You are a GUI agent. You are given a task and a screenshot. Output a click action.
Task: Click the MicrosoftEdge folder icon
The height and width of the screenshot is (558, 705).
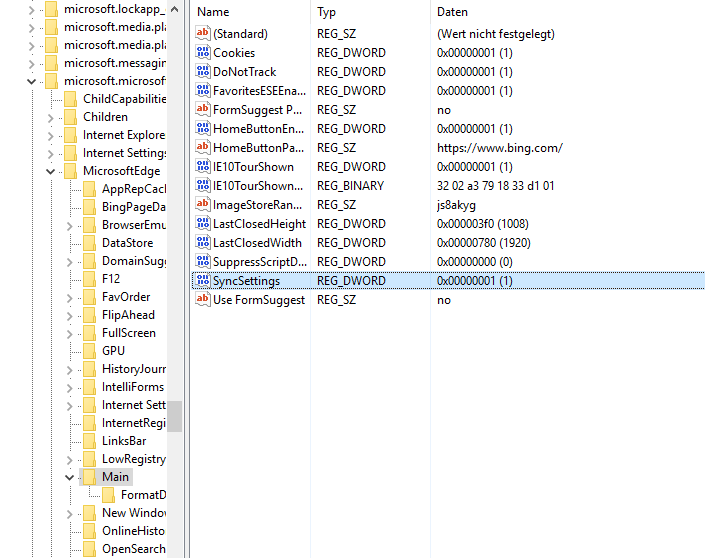(71, 171)
